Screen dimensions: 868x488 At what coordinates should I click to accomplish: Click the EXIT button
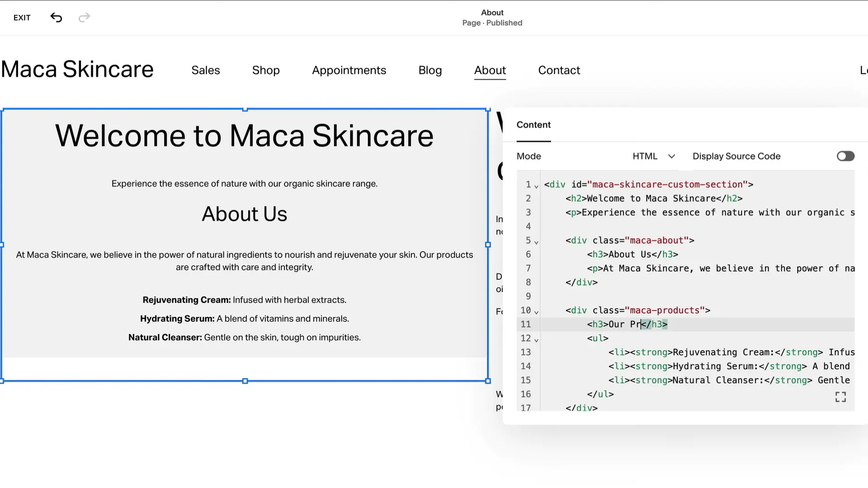pyautogui.click(x=22, y=18)
